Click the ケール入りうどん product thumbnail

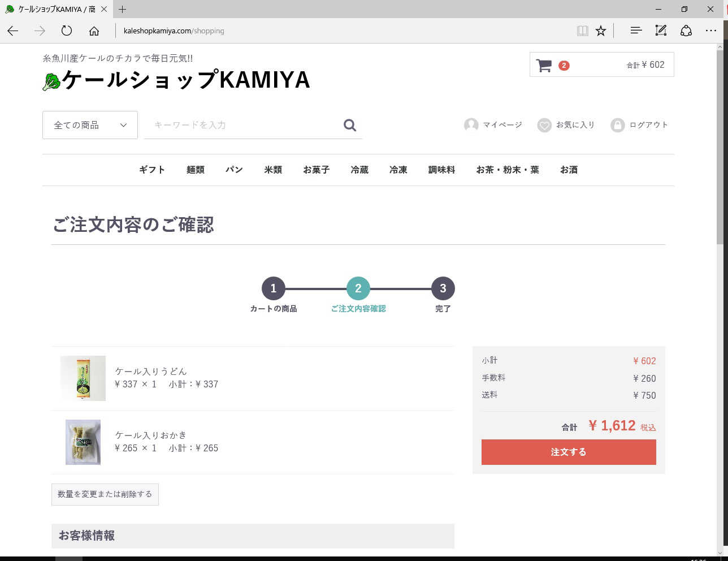point(83,378)
